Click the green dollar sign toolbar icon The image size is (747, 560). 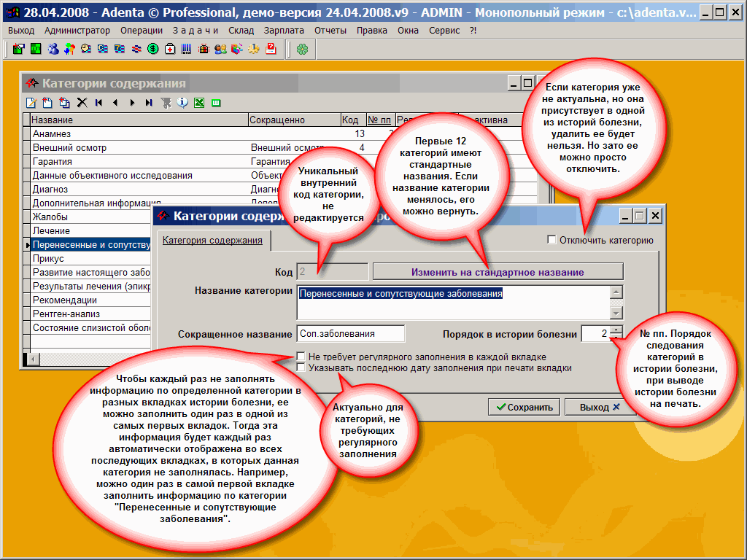point(153,49)
